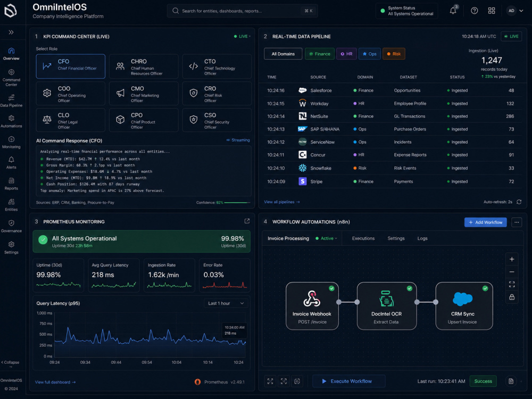Screen dimensions: 532x399
Task: Select the CRO role card
Action: click(217, 93)
